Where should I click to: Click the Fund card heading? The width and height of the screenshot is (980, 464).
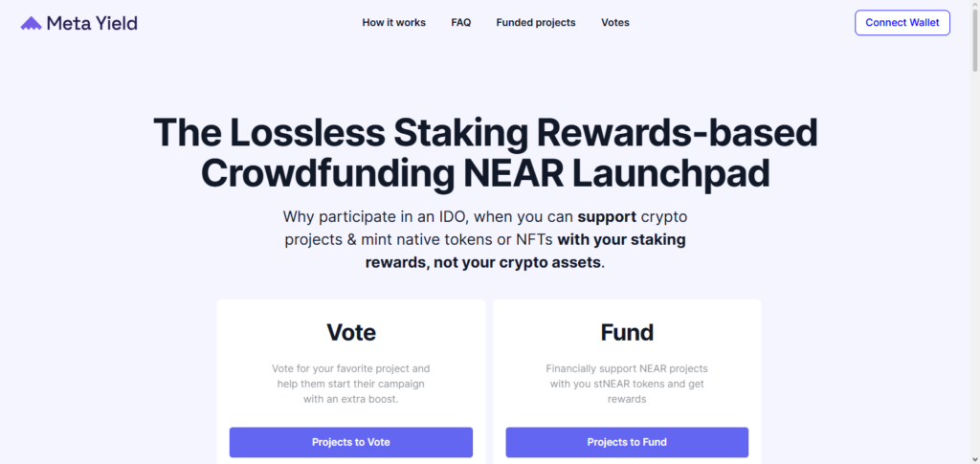pos(627,332)
